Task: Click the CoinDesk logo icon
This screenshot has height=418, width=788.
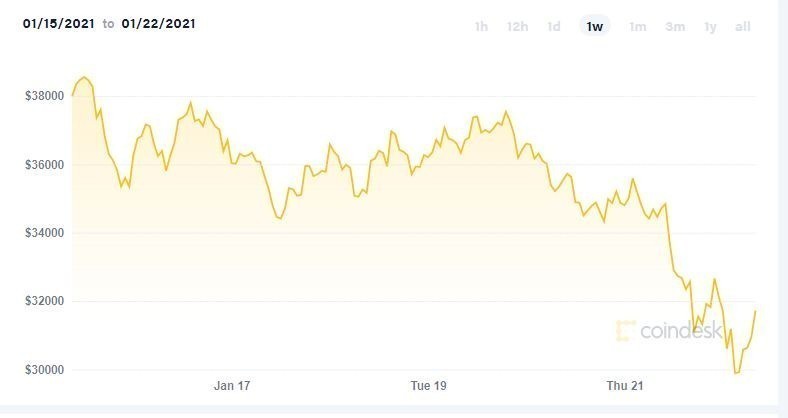Action: point(626,331)
